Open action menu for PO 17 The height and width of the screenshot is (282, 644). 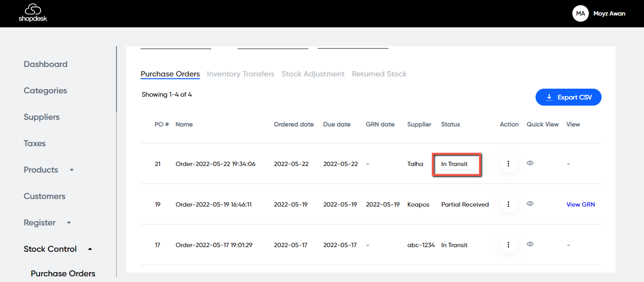508,245
